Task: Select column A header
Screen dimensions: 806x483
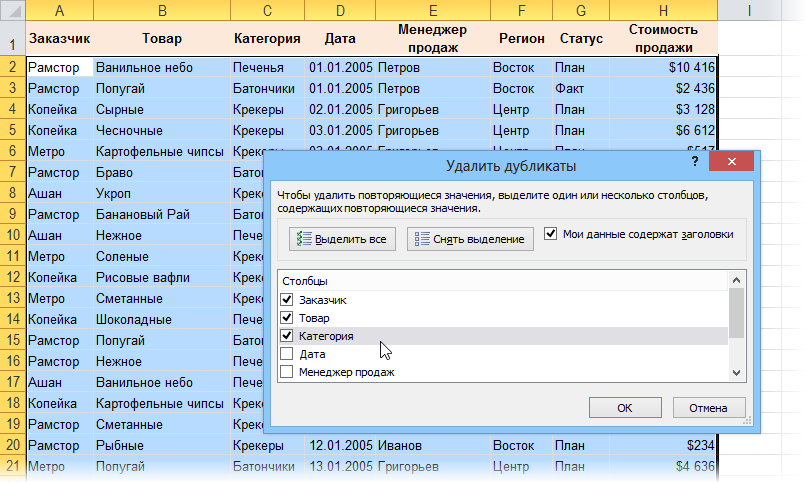Action: pos(59,11)
